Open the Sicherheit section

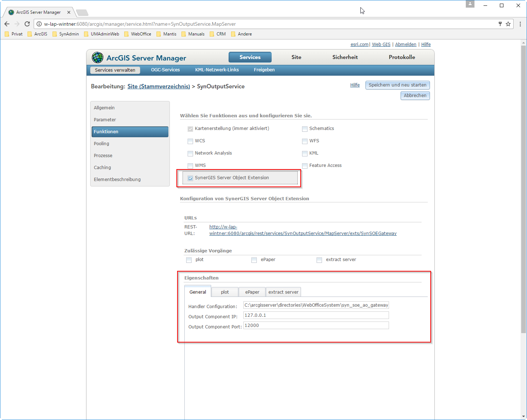coord(345,57)
